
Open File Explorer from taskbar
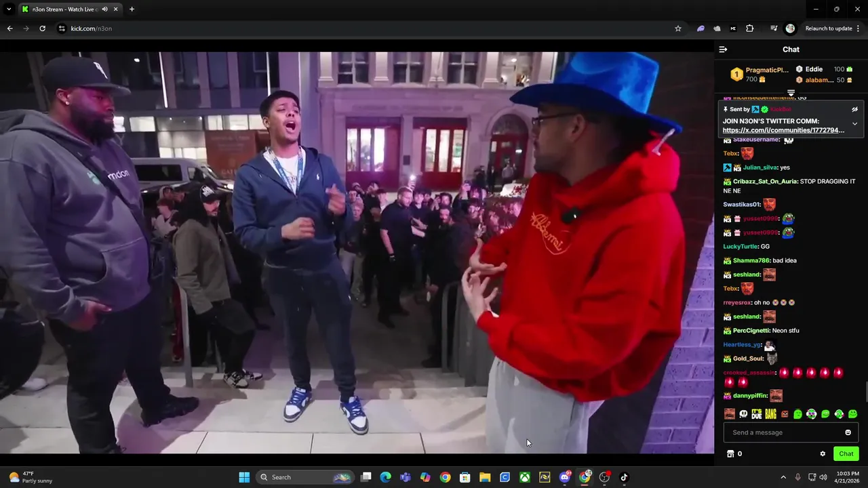485,477
